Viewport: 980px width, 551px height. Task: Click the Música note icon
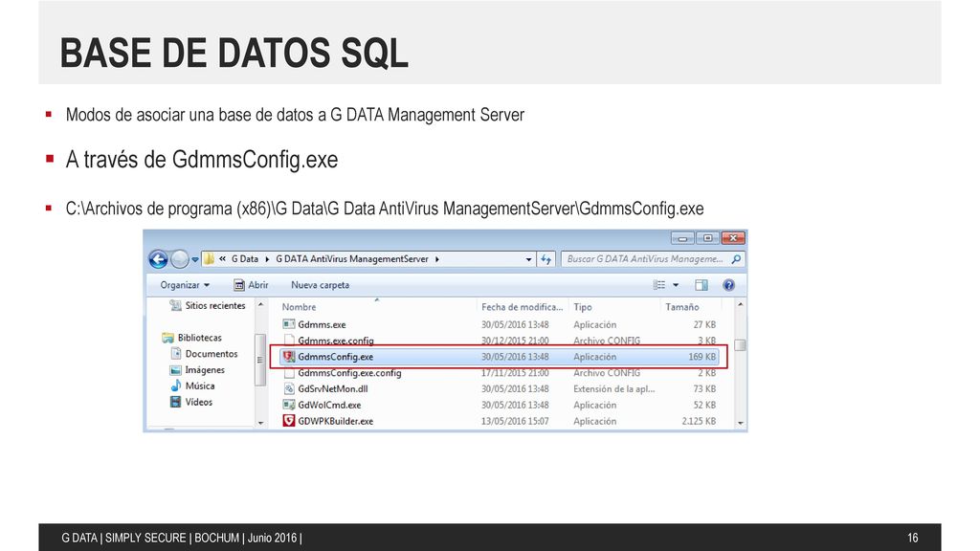pos(176,386)
